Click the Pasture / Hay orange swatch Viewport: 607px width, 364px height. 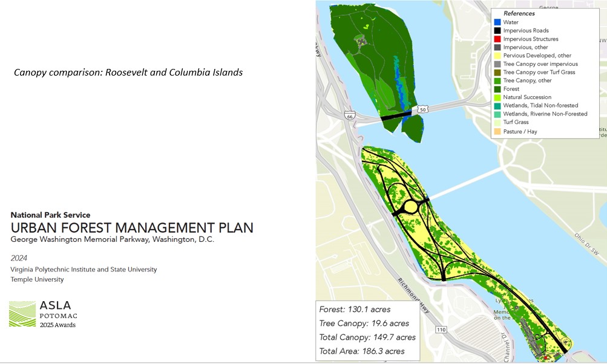tap(497, 132)
